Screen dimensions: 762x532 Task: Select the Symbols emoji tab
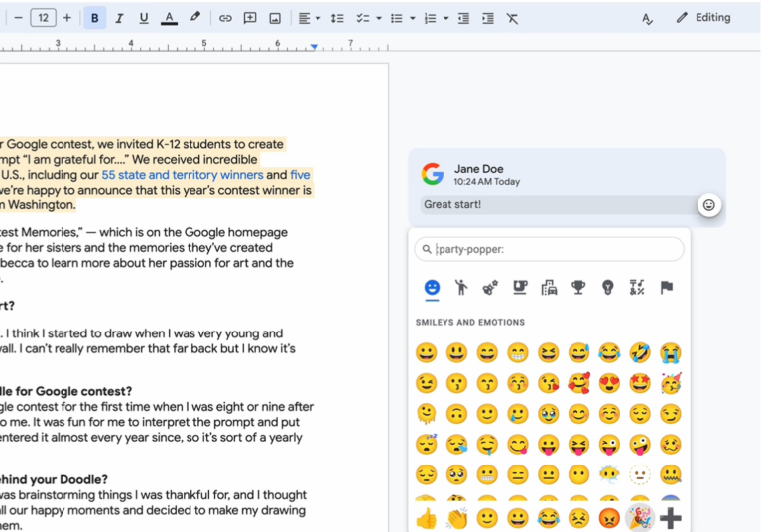coord(637,288)
